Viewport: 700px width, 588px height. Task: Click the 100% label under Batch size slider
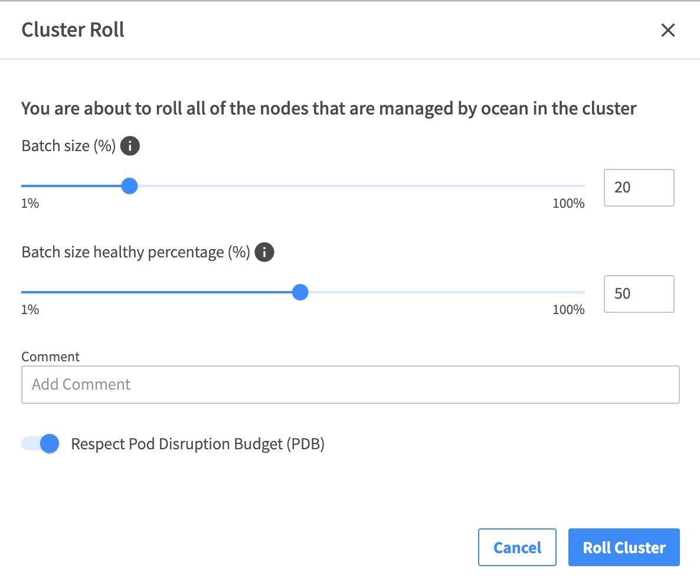pyautogui.click(x=568, y=204)
